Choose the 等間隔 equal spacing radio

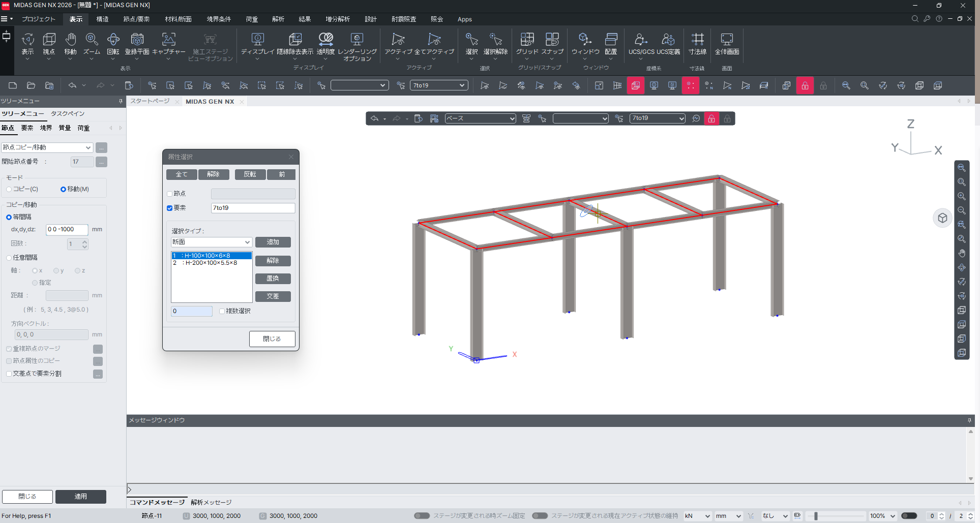coord(9,217)
